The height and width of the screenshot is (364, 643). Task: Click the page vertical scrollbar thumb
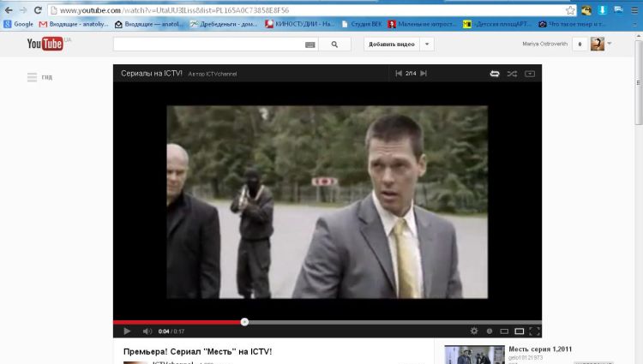click(639, 82)
